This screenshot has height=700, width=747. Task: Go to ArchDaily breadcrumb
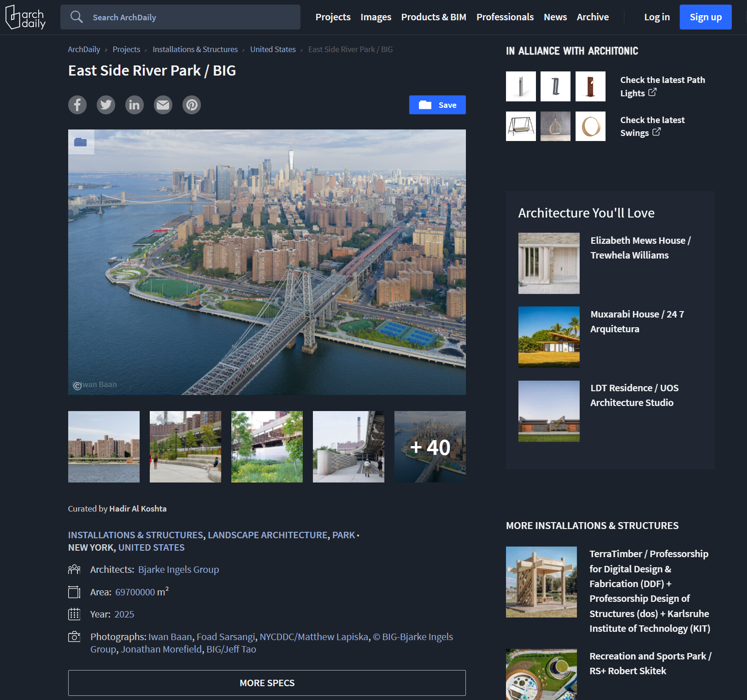tap(84, 49)
